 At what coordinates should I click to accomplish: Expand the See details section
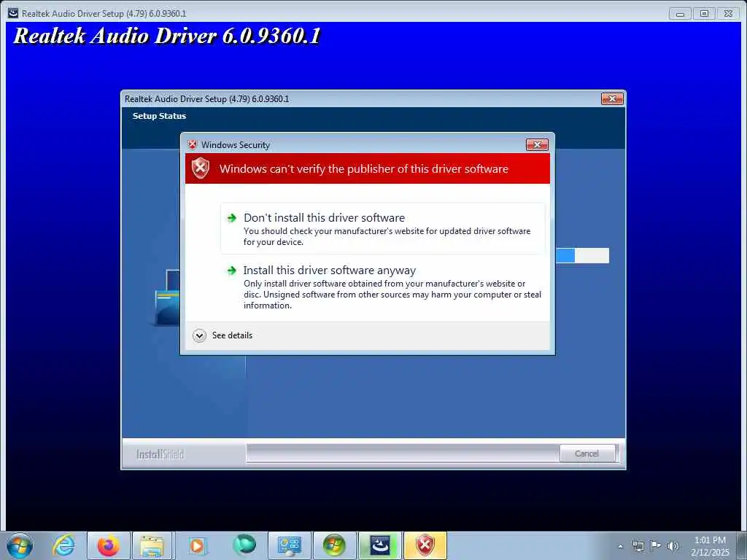[222, 335]
